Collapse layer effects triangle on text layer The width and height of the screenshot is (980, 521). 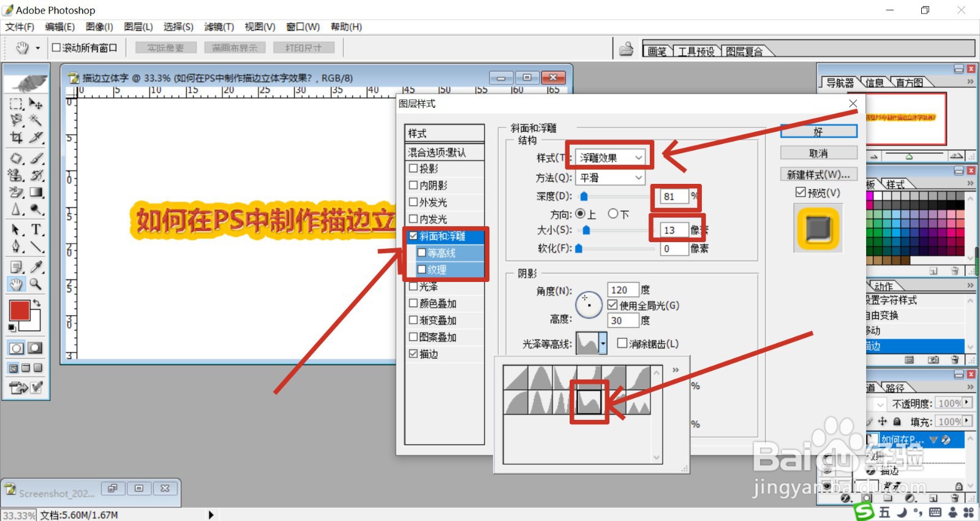(933, 439)
